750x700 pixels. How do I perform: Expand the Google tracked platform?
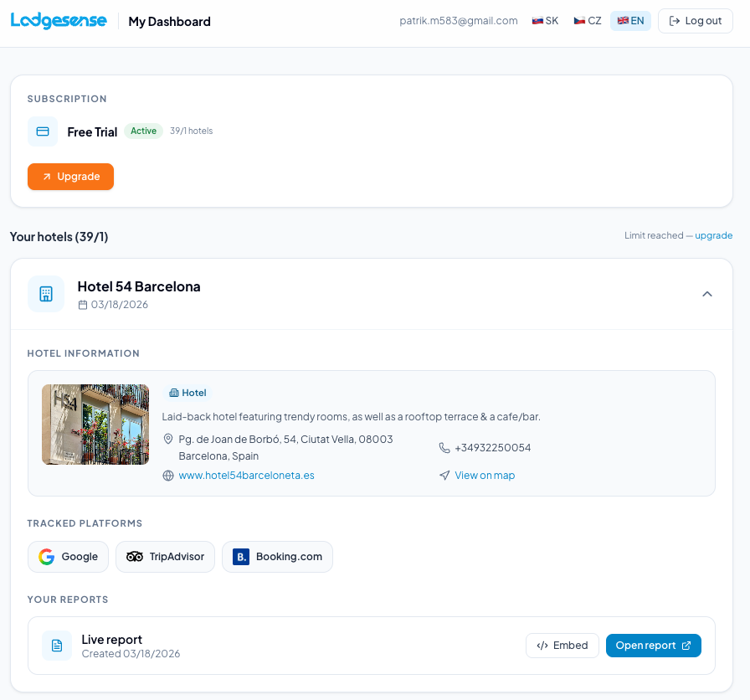[x=68, y=556]
